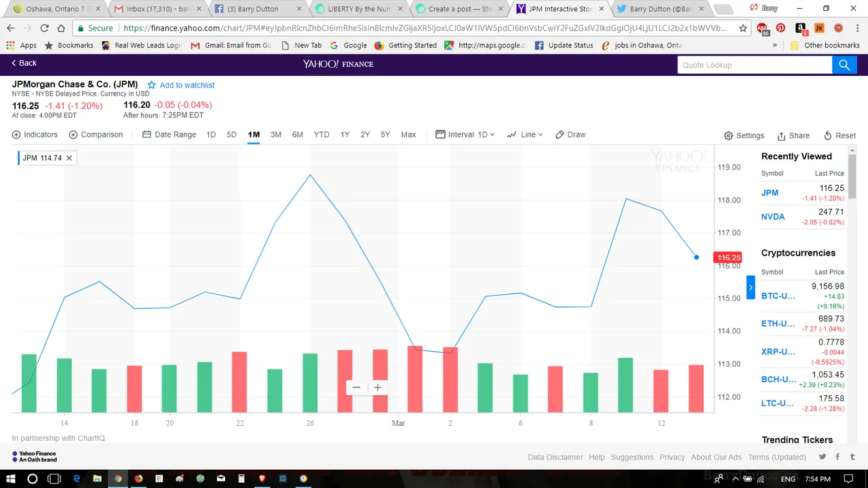Select the 1Y date range

click(x=345, y=135)
